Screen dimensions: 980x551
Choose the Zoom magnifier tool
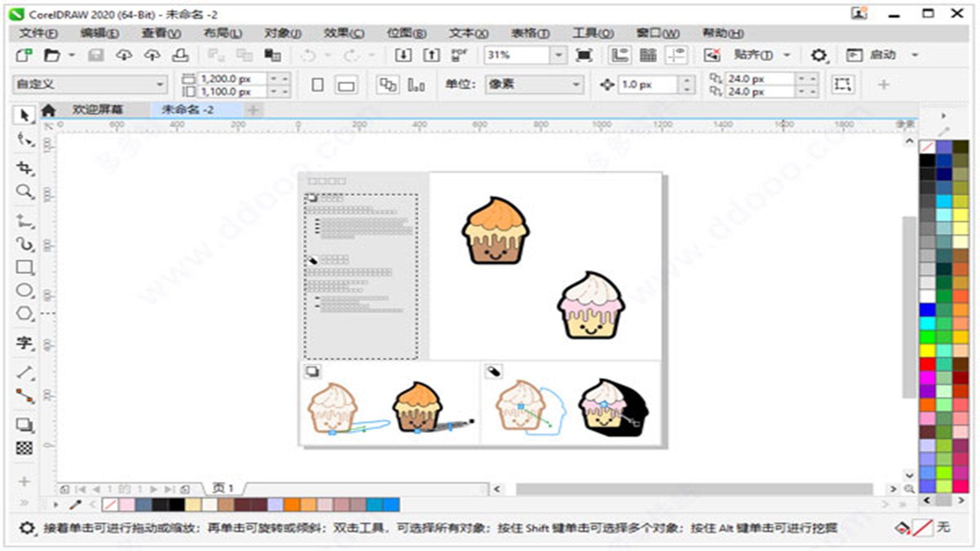pos(23,192)
